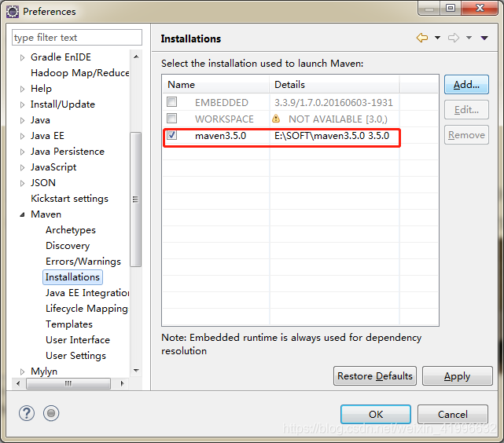Collapse the Maven tree node
Screen dimensions: 504x443
tap(22, 214)
